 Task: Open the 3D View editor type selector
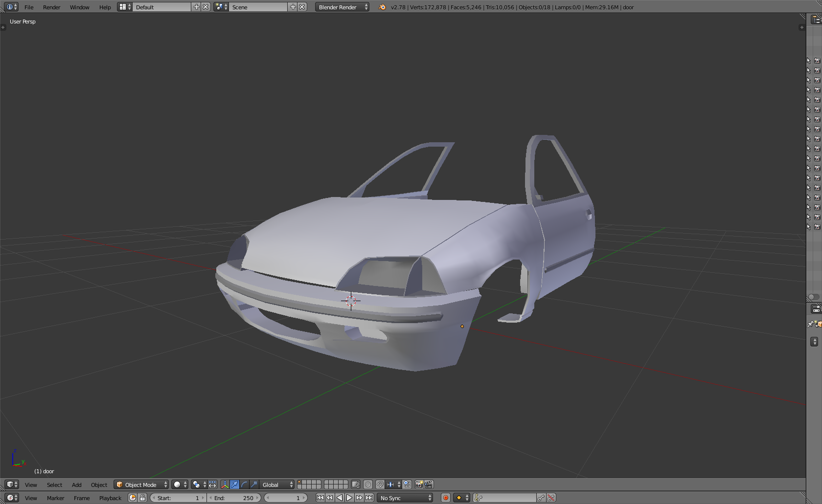[x=12, y=484]
